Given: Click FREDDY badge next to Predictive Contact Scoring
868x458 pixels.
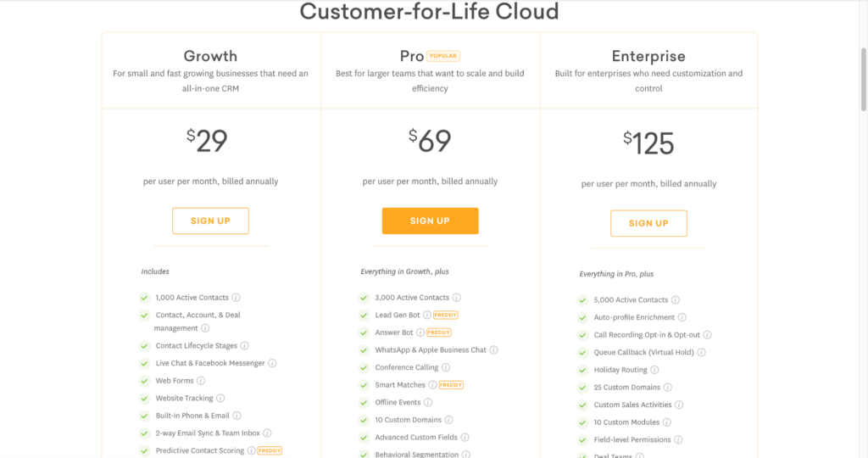Looking at the screenshot, I should click(x=270, y=451).
